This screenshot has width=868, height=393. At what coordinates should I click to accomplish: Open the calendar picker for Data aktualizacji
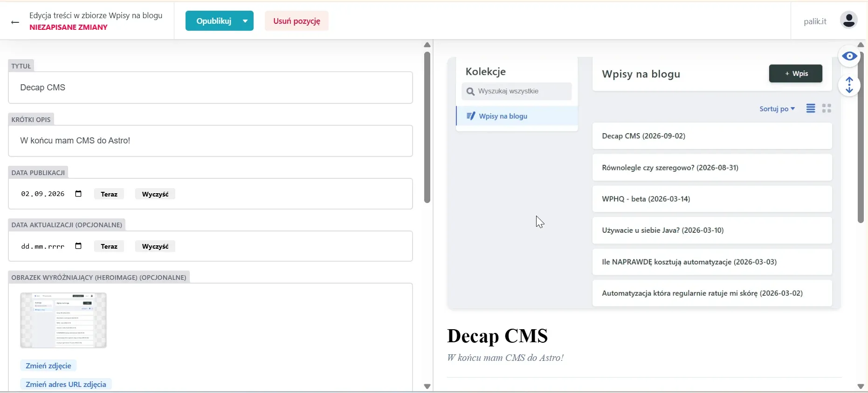(78, 246)
